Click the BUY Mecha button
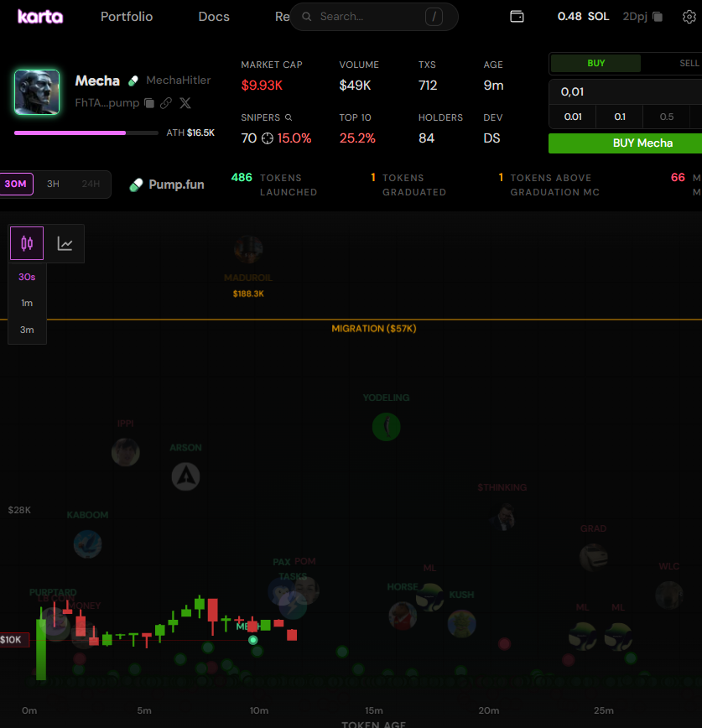Image resolution: width=702 pixels, height=728 pixels. pyautogui.click(x=626, y=143)
